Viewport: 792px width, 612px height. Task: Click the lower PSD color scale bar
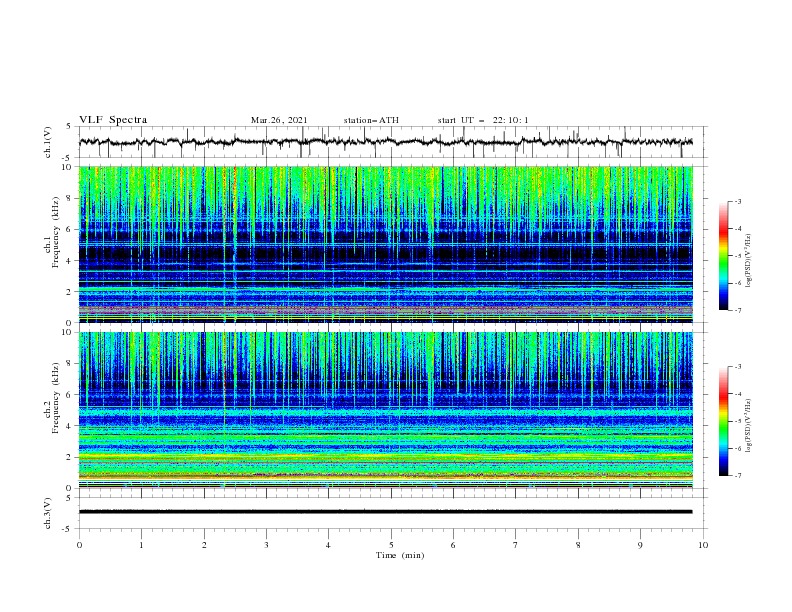click(x=723, y=421)
